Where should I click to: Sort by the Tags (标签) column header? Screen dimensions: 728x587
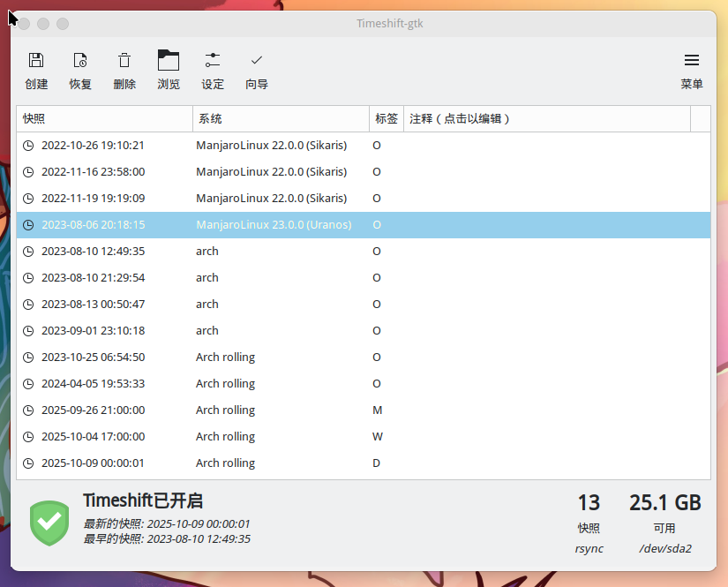pos(386,118)
